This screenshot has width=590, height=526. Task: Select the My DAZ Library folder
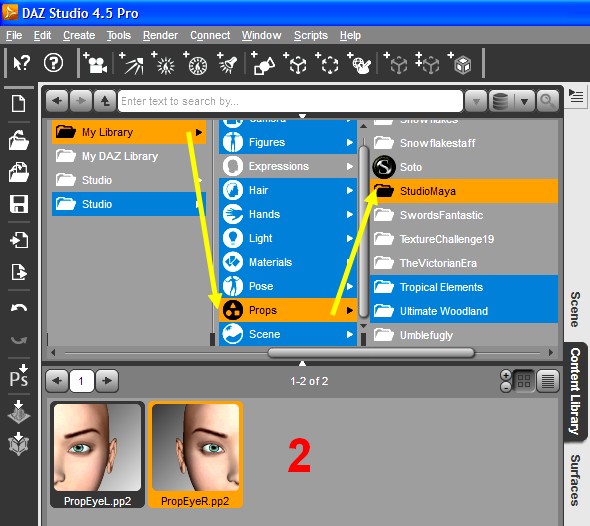[x=129, y=156]
